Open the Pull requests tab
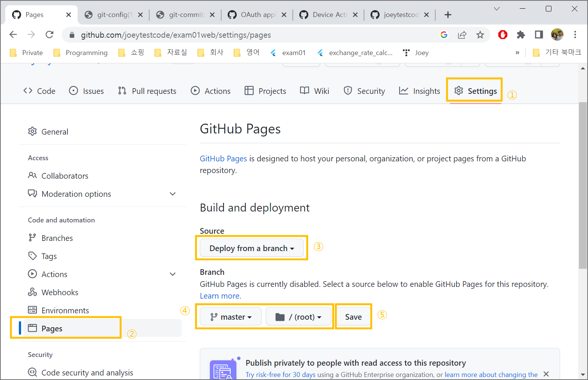The height and width of the screenshot is (380, 588). 147,91
